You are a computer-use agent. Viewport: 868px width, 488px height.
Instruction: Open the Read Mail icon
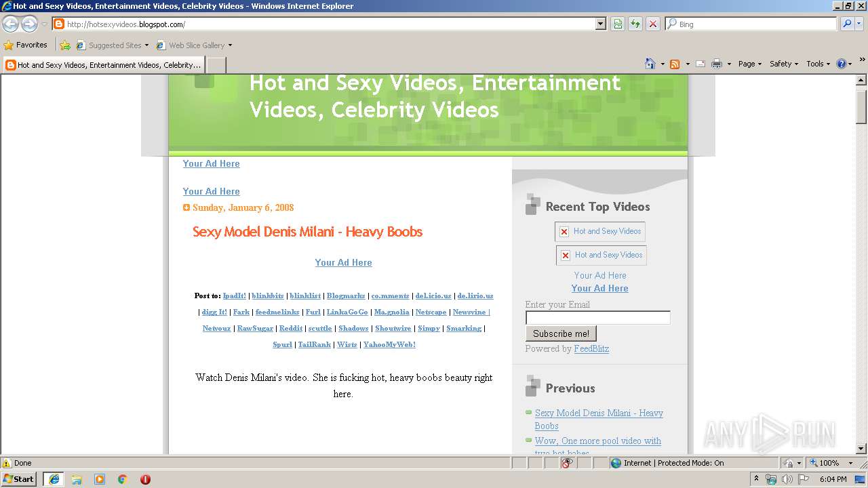(701, 64)
